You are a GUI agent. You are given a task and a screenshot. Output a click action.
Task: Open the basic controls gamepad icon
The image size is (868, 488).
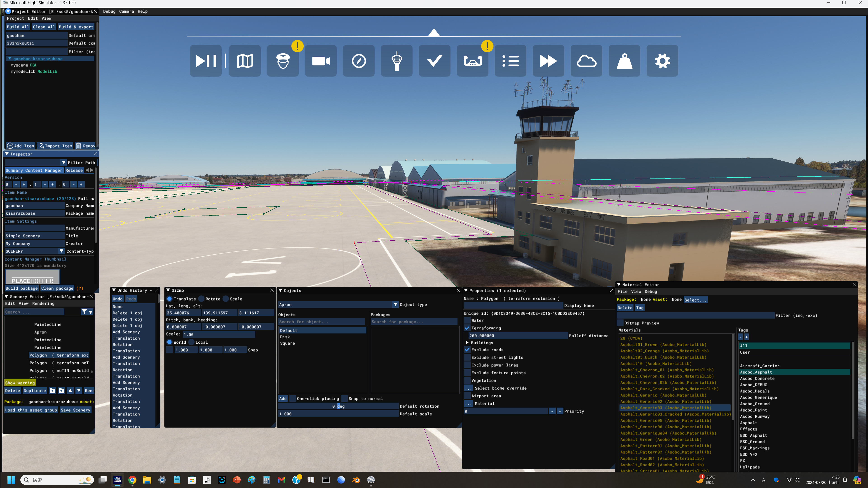click(x=472, y=61)
